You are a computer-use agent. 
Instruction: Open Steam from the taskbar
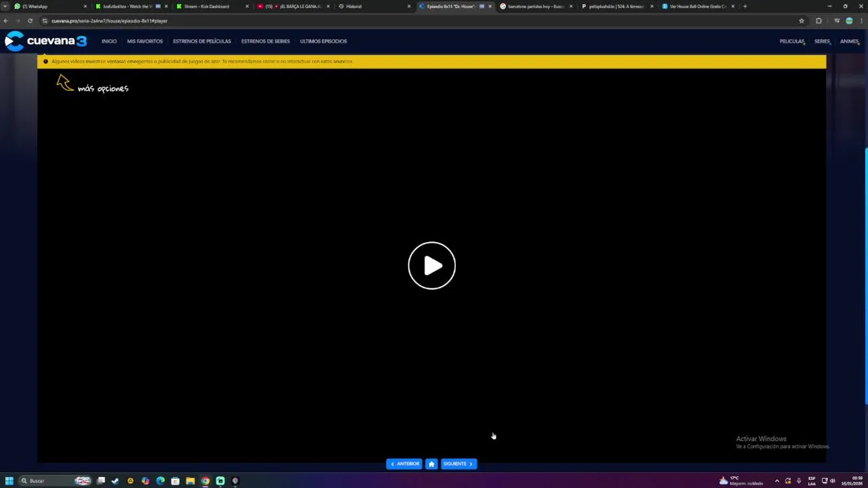point(115,481)
